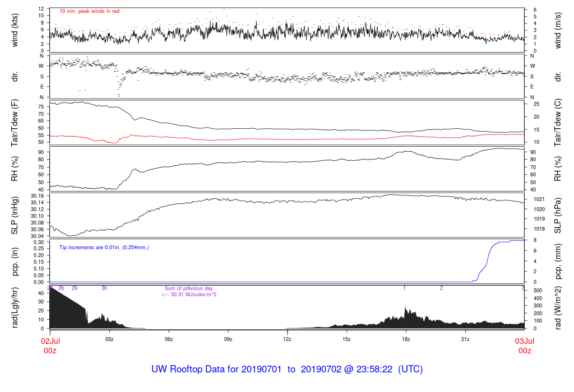Click the '30.04' SLP axis tick

point(38,236)
